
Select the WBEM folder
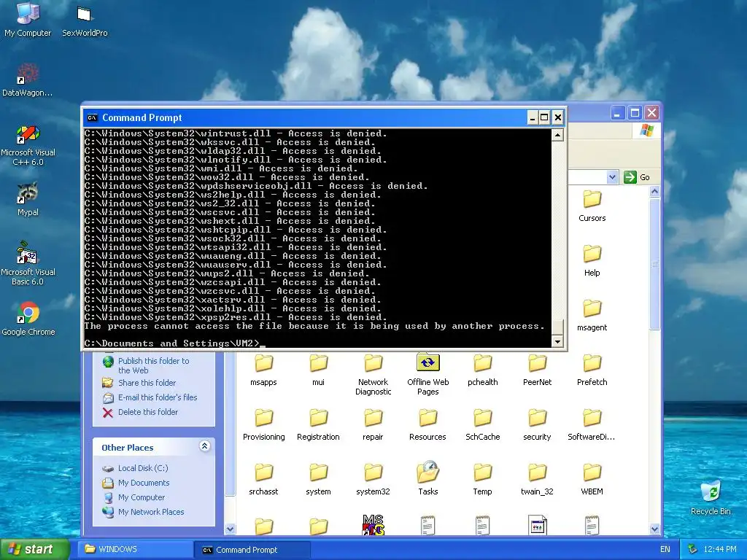(592, 480)
